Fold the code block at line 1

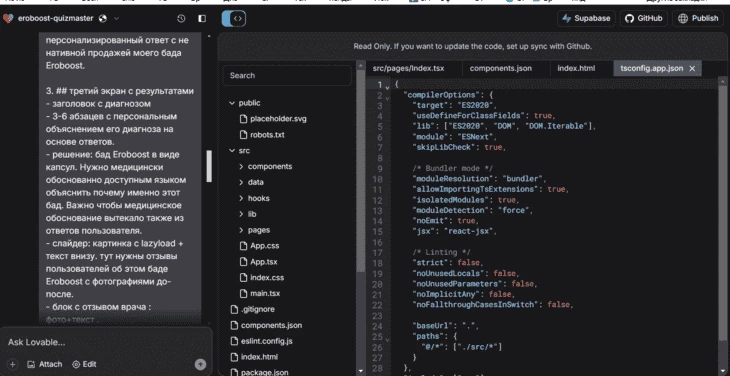tap(387, 87)
